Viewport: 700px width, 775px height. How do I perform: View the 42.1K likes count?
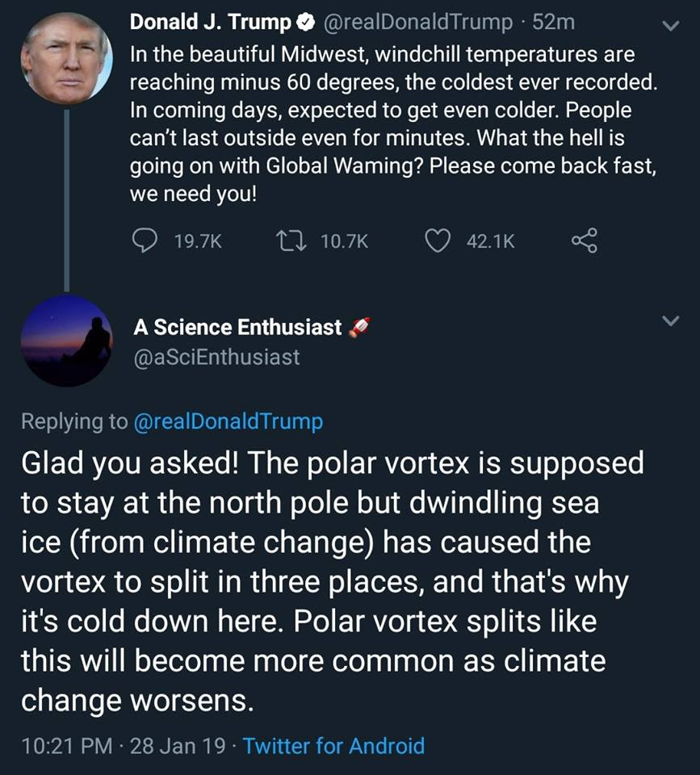pyautogui.click(x=490, y=241)
